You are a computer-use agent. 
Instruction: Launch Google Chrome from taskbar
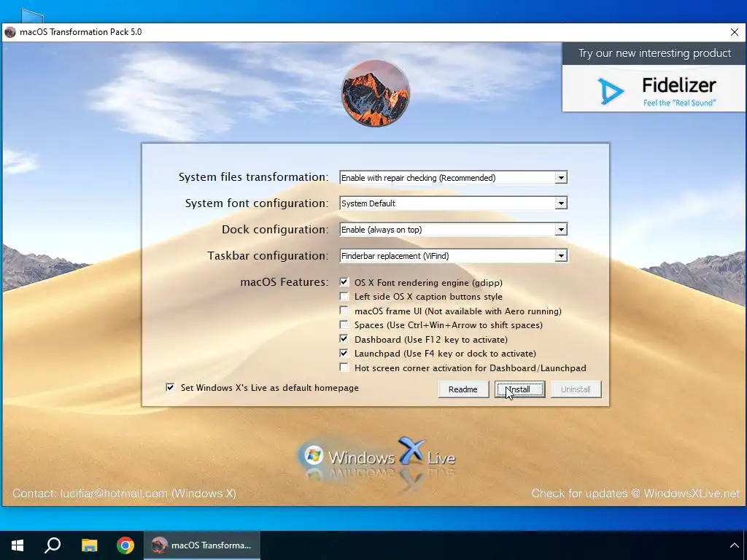125,545
